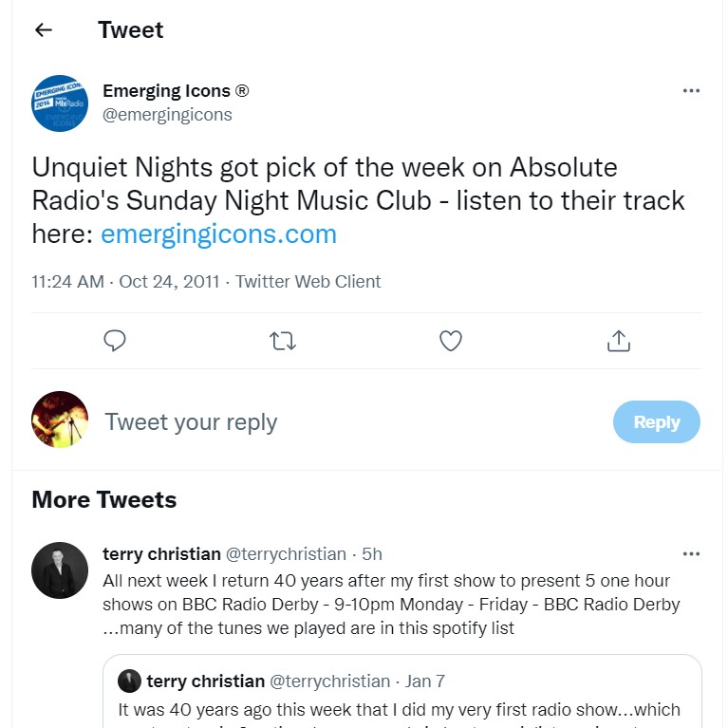
Task: Click terry christian's name in More Tweets
Action: pos(161,553)
